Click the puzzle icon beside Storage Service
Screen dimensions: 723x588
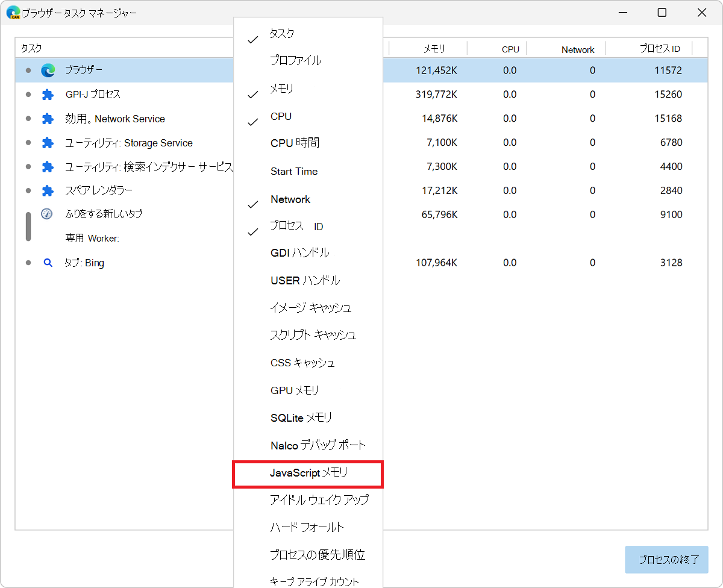(48, 143)
